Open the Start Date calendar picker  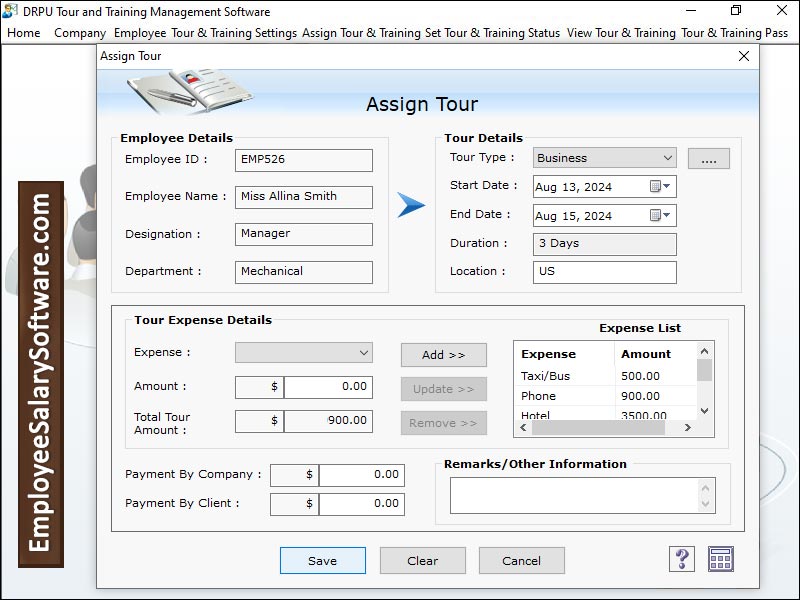(x=661, y=187)
